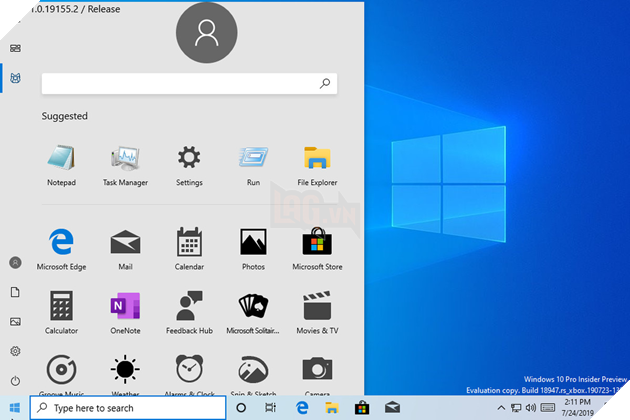630x420 pixels.
Task: Click the magnifier icon in Start search box
Action: (x=325, y=83)
